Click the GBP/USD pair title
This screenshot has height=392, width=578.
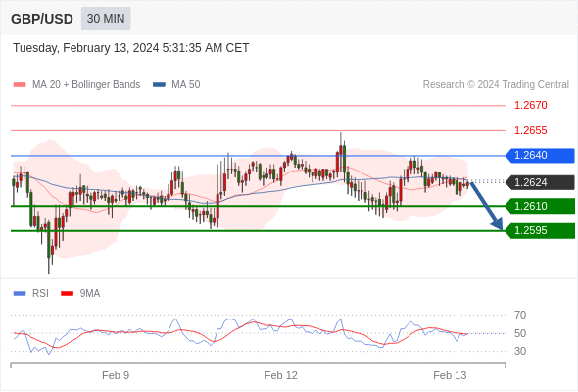click(42, 19)
